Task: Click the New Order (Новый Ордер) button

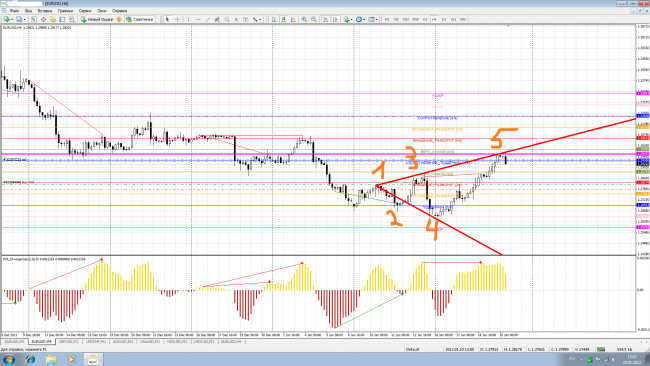Action: tap(97, 19)
